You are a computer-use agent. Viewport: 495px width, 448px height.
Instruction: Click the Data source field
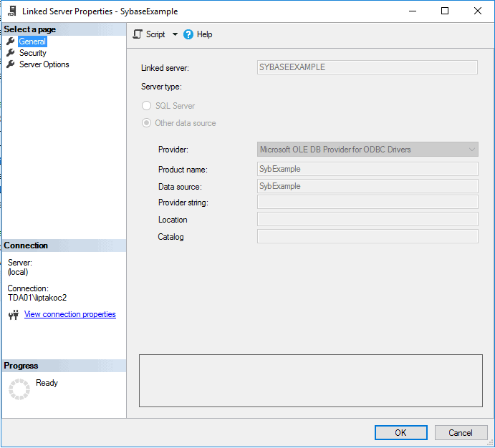[367, 186]
